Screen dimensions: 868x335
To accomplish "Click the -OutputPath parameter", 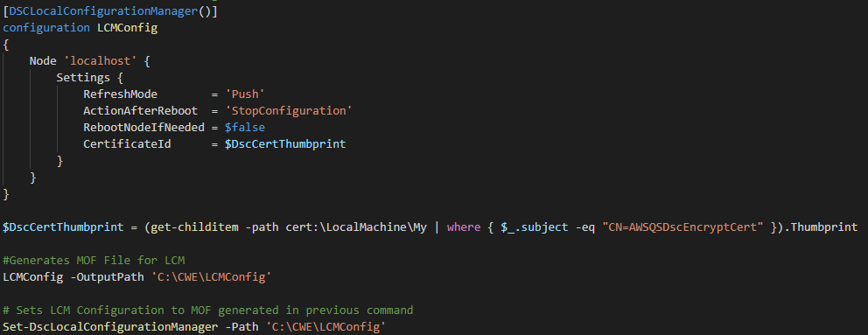I will coord(108,277).
